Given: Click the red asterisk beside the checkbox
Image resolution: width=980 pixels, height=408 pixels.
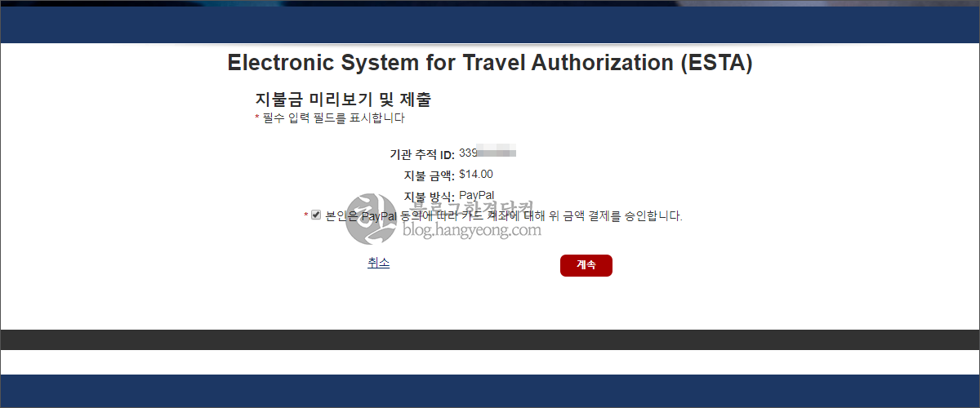Looking at the screenshot, I should coord(306,215).
